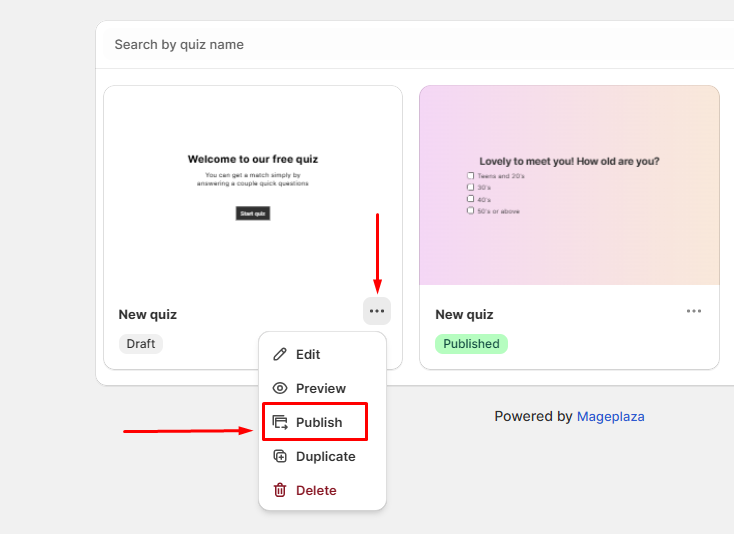Viewport: 734px width, 534px height.
Task: Click the eye icon for Preview
Action: (x=280, y=389)
